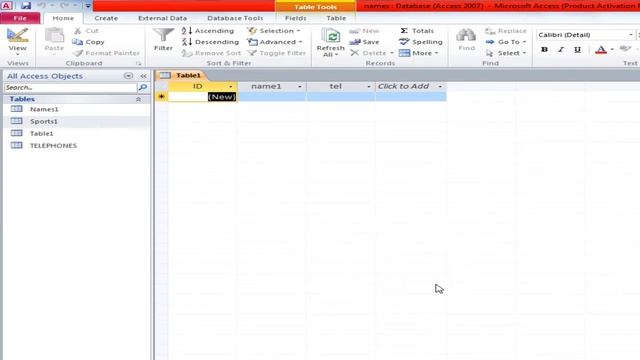Open the name1 column dropdown arrow

point(300,87)
